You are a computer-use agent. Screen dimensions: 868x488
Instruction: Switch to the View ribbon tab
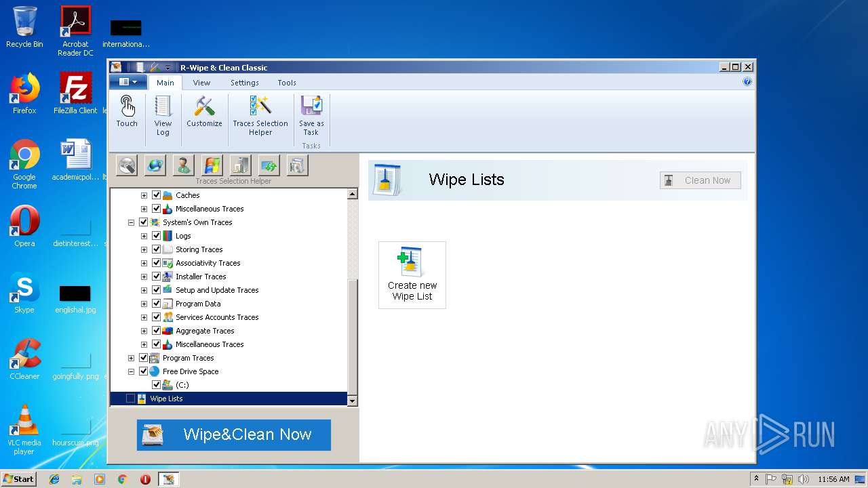pos(201,83)
